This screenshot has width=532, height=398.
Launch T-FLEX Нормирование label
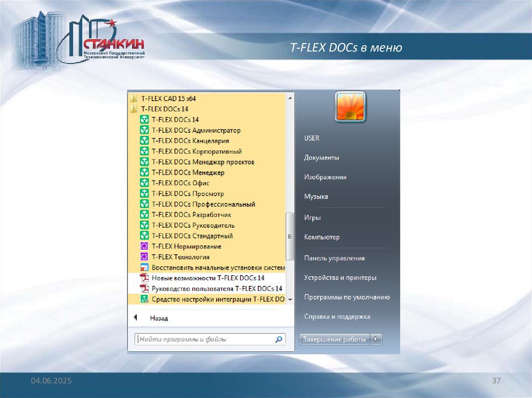coord(187,246)
